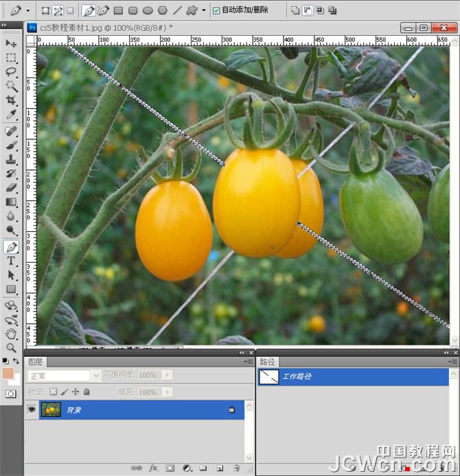Open the foreground color swatch
The image size is (460, 476).
pyautogui.click(x=8, y=373)
